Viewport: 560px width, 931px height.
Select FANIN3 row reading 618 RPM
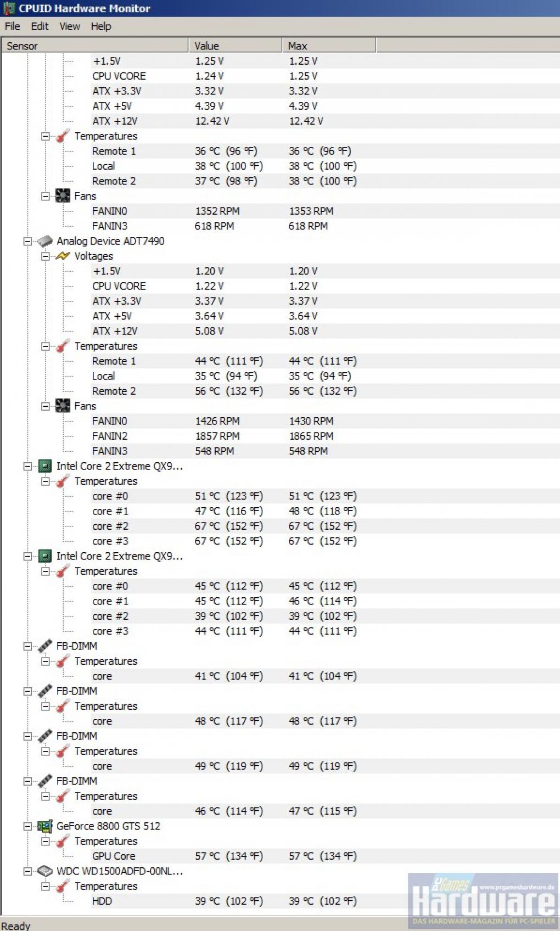click(x=325, y=226)
